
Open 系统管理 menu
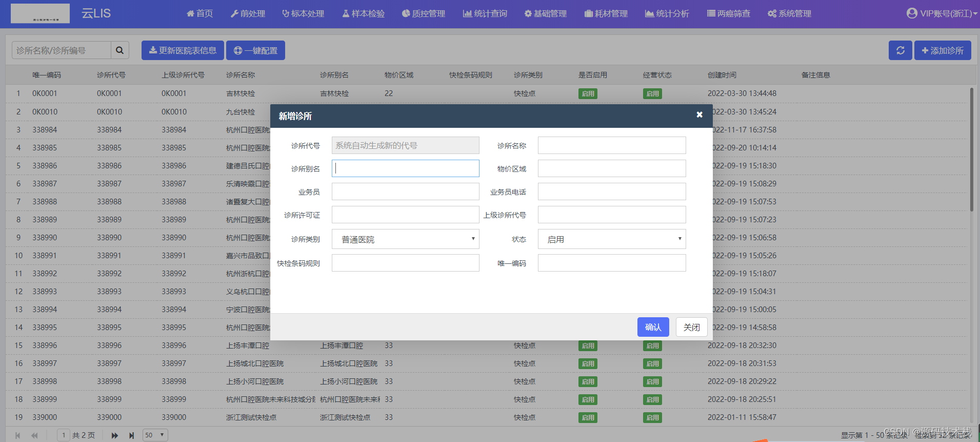790,13
